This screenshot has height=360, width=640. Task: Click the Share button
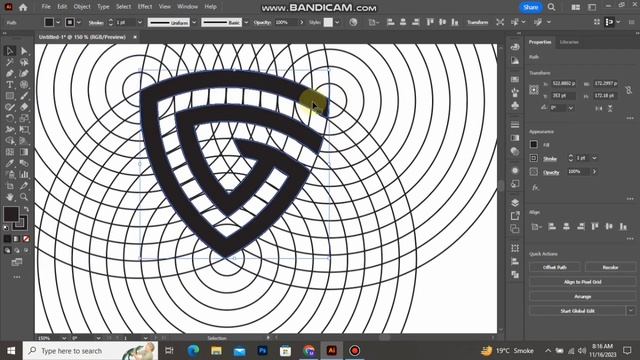click(x=531, y=7)
